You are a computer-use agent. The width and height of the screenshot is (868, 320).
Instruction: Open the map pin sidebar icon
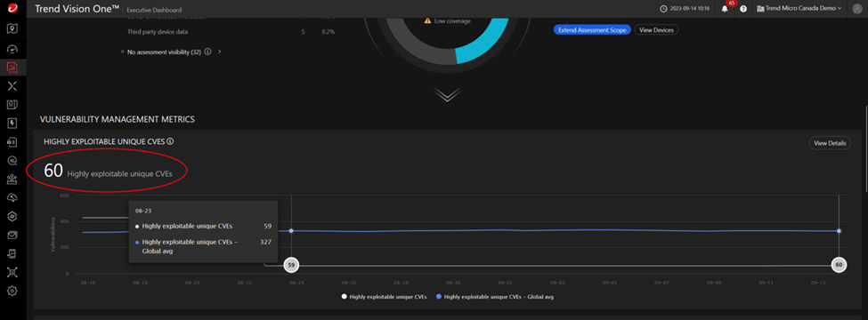pyautogui.click(x=12, y=28)
